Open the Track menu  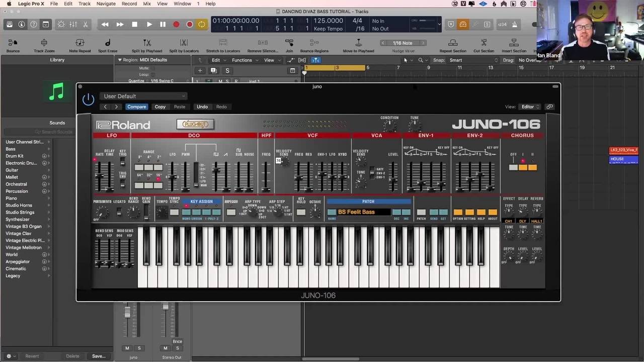coord(85,4)
